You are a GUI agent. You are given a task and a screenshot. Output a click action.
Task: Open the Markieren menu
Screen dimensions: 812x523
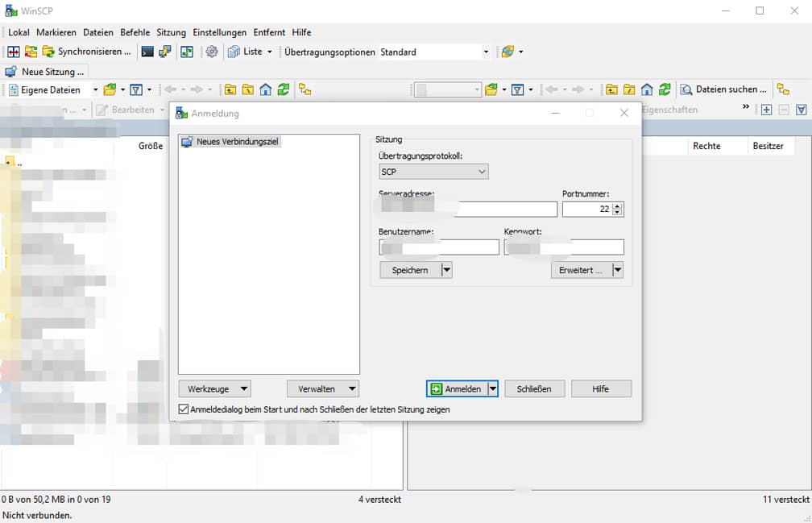pyautogui.click(x=56, y=32)
